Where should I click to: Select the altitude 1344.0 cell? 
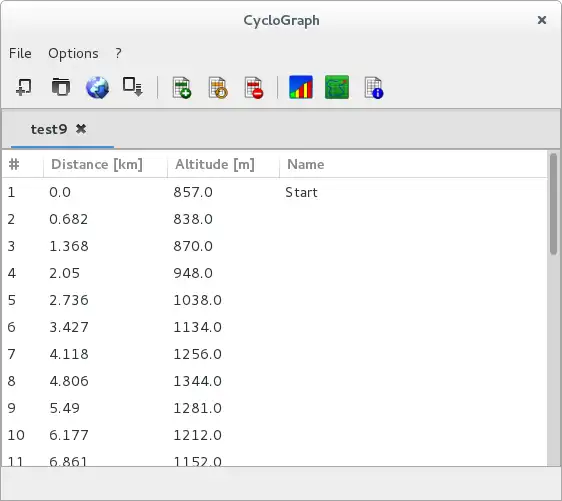[197, 381]
